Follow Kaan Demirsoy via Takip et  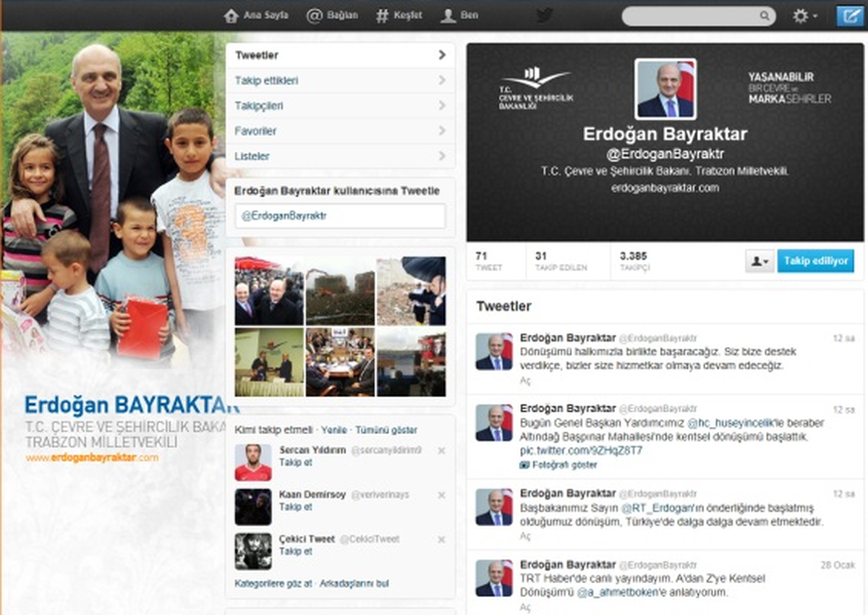point(296,507)
